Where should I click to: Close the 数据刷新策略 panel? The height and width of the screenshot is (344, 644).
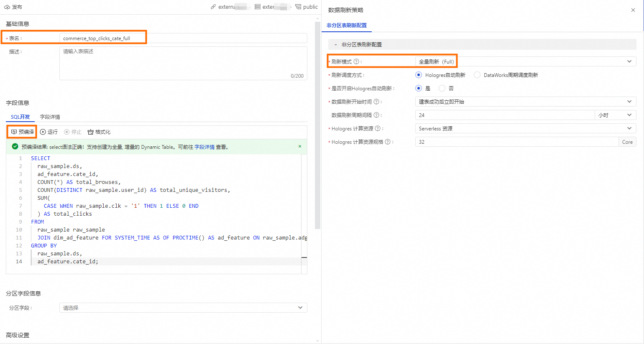[x=633, y=10]
